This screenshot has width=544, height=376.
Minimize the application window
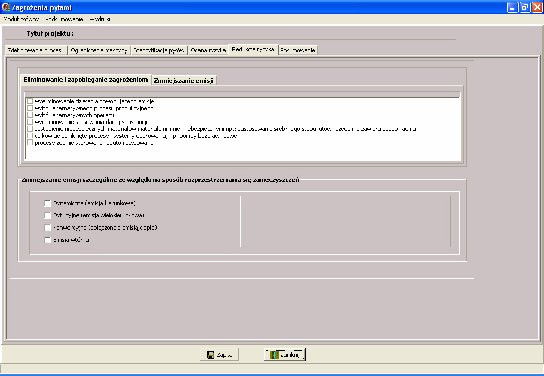click(512, 7)
